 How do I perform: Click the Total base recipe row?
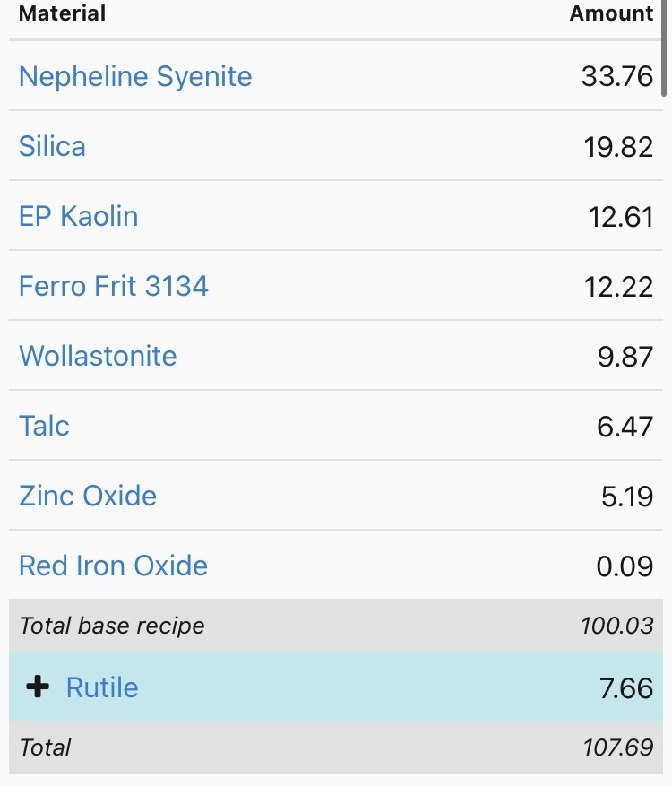pos(112,626)
